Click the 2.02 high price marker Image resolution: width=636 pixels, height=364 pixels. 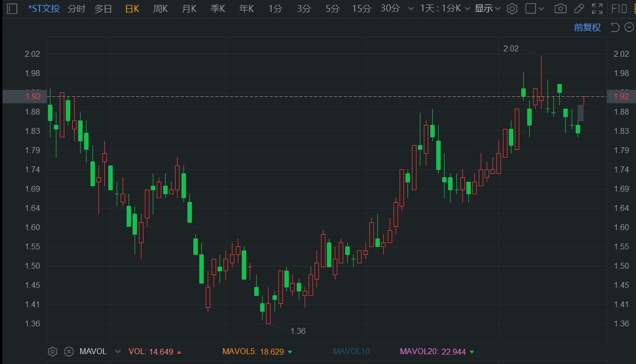coord(511,48)
